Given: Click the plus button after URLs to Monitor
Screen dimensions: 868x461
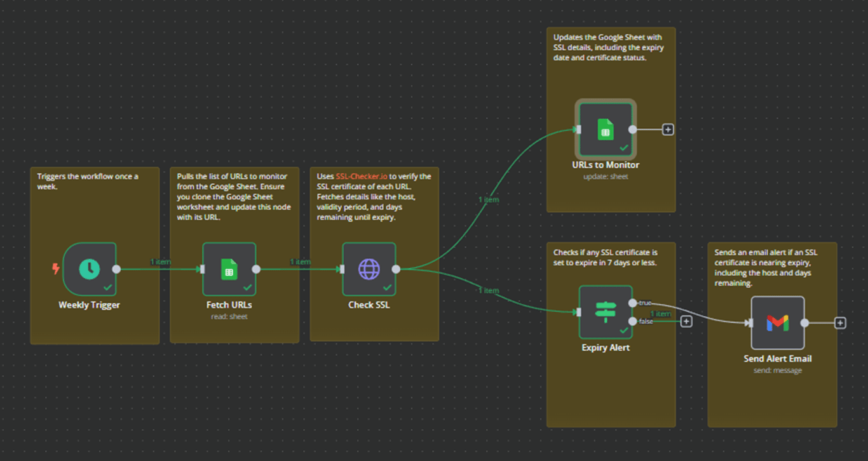Looking at the screenshot, I should 668,129.
